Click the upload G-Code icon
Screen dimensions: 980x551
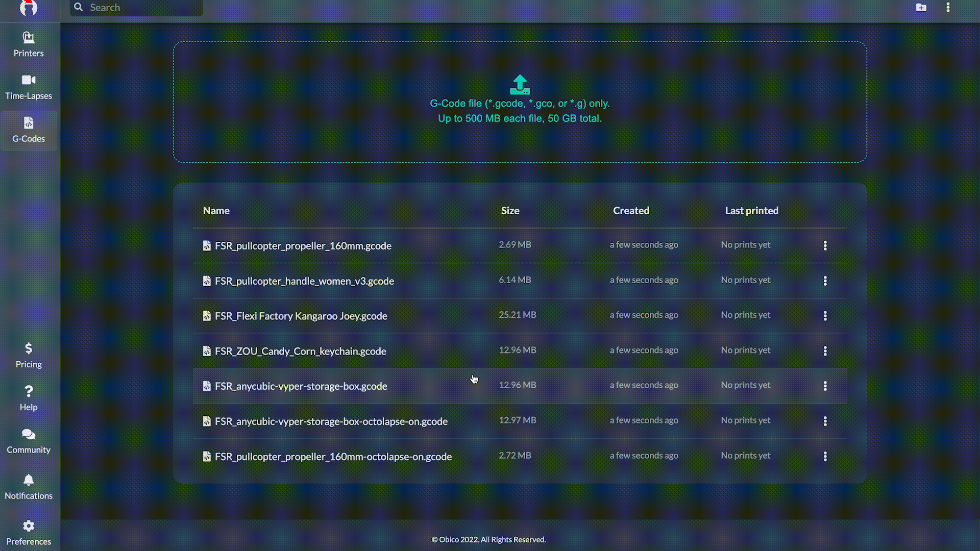pos(520,85)
